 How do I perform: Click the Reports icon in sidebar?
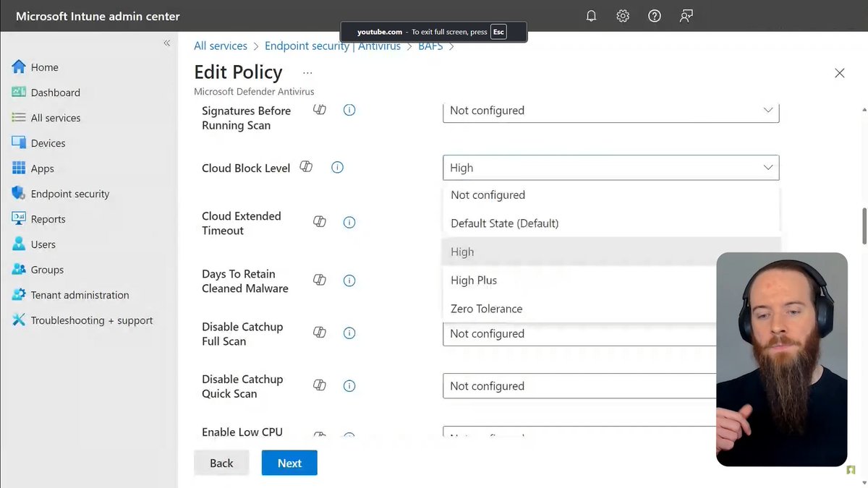point(19,219)
